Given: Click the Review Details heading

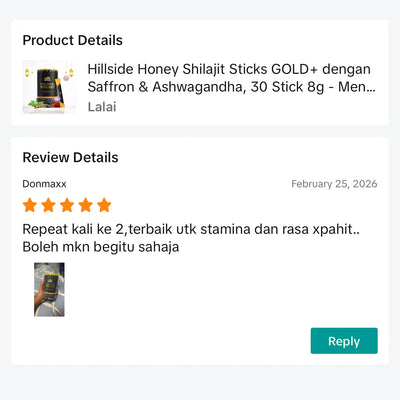Looking at the screenshot, I should [x=70, y=157].
